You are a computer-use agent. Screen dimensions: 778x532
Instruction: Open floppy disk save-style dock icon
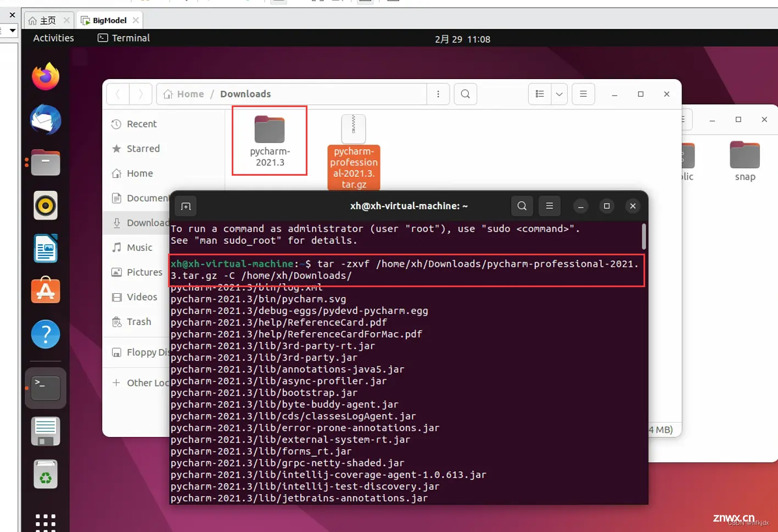[x=46, y=432]
